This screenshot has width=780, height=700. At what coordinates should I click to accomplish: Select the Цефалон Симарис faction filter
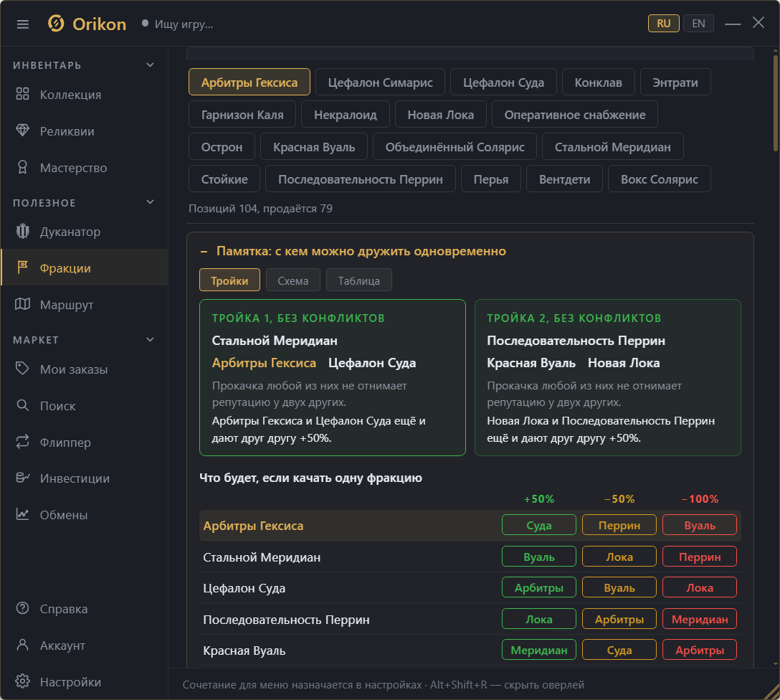[x=380, y=82]
